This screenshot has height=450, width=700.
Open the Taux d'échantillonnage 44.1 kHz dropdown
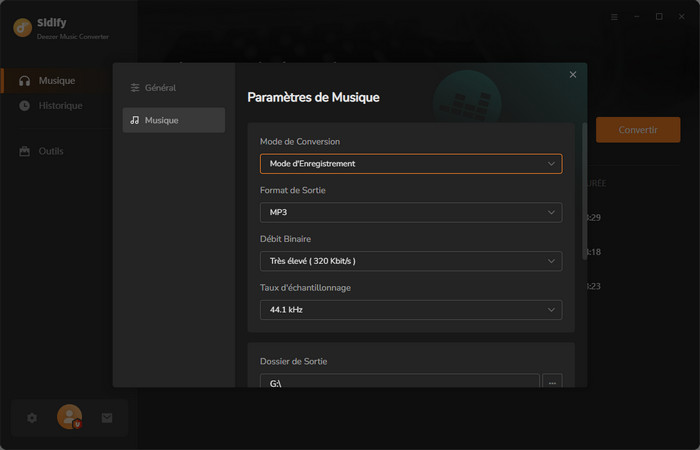410,310
